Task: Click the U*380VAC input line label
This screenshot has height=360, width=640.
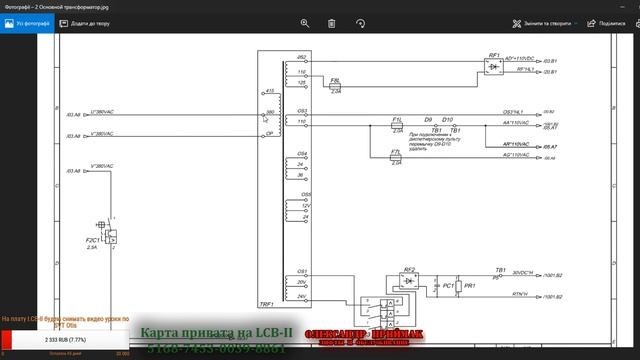Action: (x=102, y=112)
